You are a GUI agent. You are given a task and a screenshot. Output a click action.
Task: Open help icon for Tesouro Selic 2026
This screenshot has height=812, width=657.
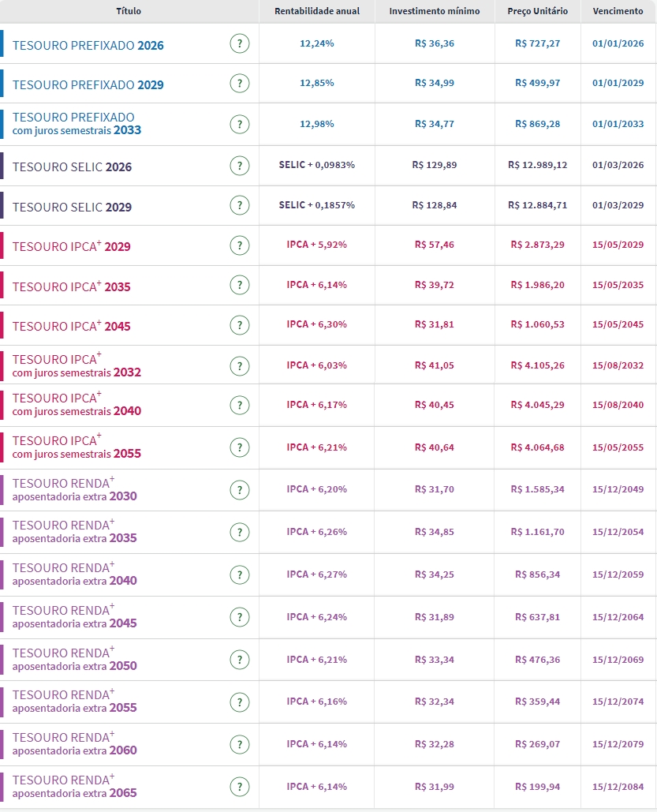click(x=240, y=166)
